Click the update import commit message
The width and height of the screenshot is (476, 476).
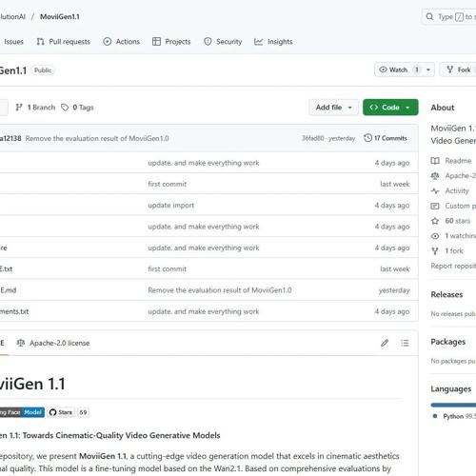click(x=170, y=206)
